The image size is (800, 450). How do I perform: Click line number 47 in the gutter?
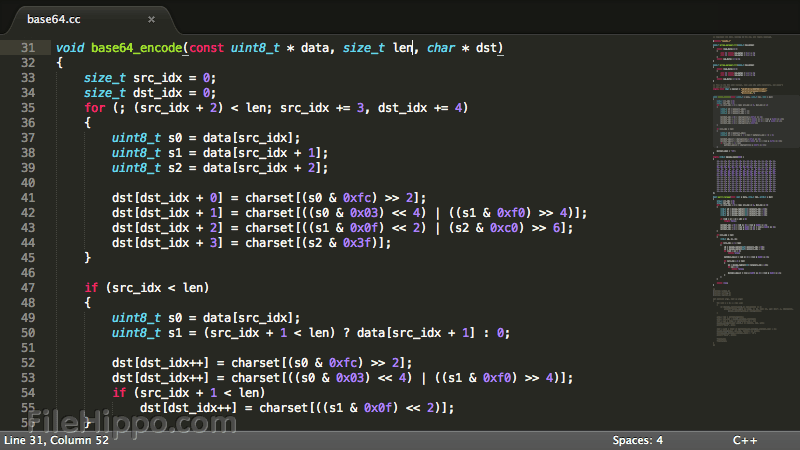pos(27,288)
